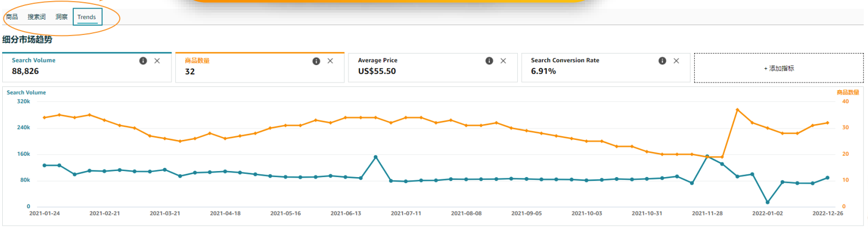This screenshot has height=229, width=868.
Task: Select the 商品数量 32 card
Action: [260, 67]
